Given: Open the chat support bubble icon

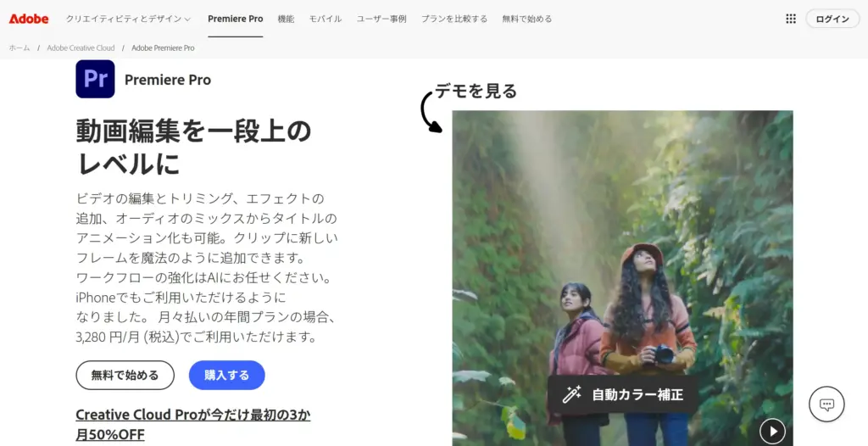Looking at the screenshot, I should (826, 404).
